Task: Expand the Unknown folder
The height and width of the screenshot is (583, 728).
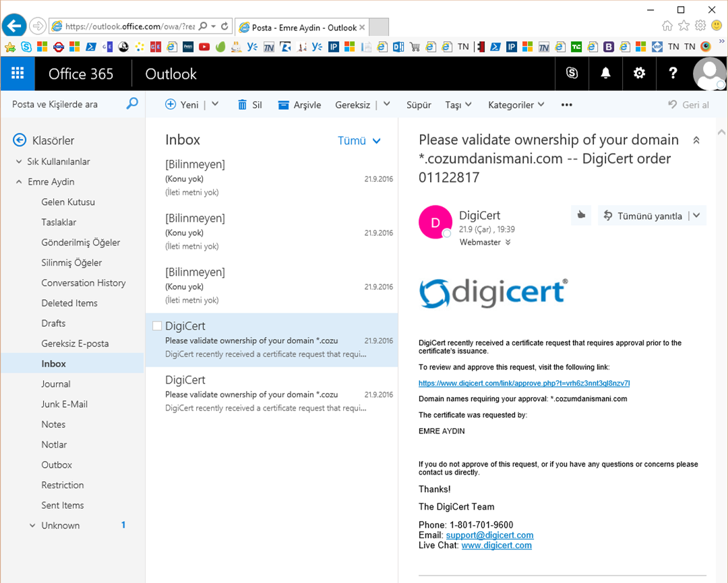Action: tap(32, 526)
